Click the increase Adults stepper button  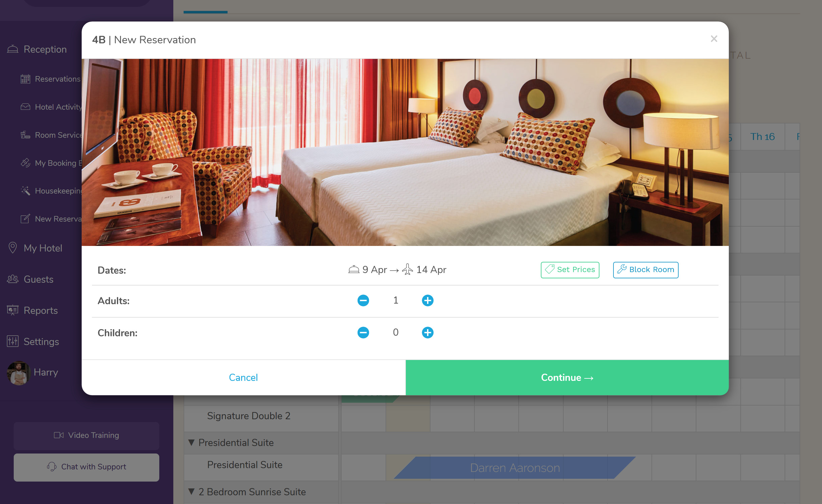point(427,301)
